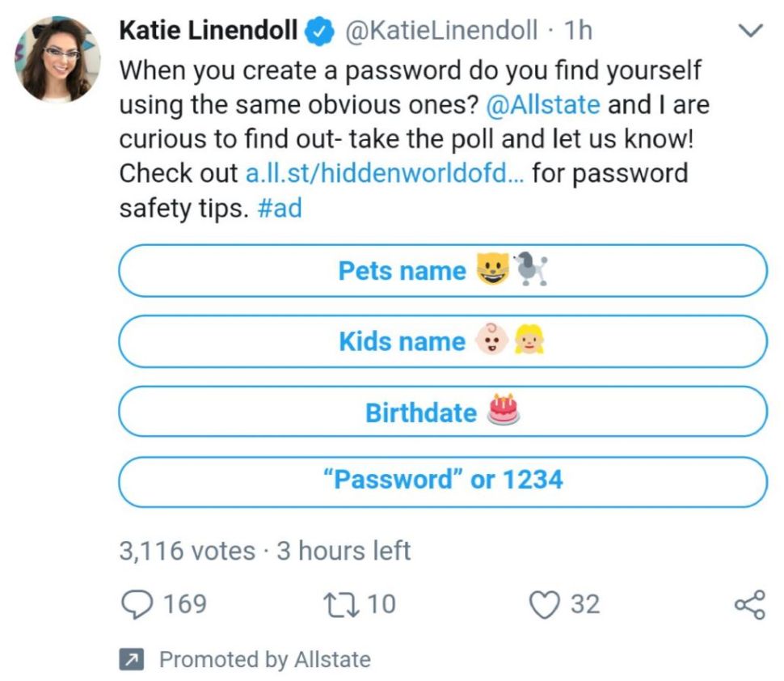Click the Promoted by Allstate label

click(264, 659)
